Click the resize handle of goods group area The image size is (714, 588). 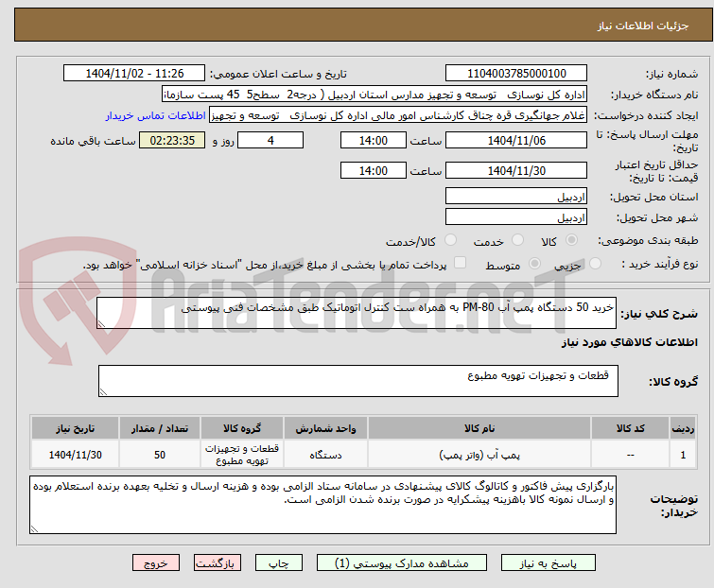103,392
